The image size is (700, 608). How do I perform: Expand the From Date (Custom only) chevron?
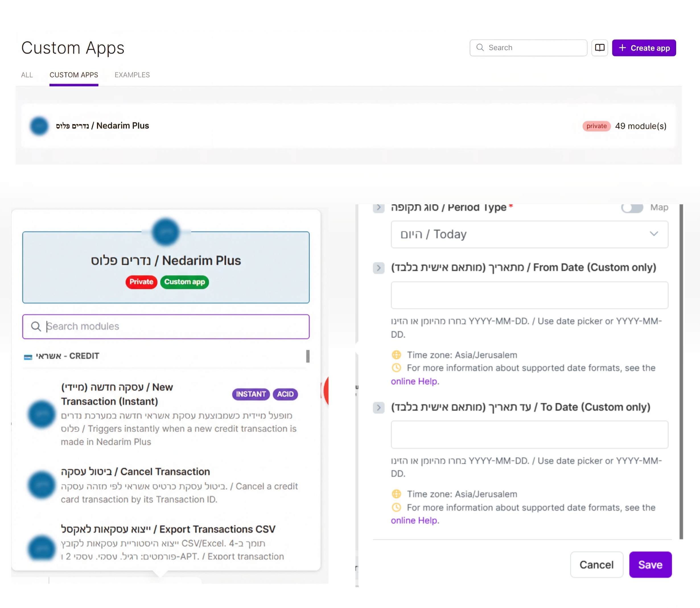click(378, 268)
